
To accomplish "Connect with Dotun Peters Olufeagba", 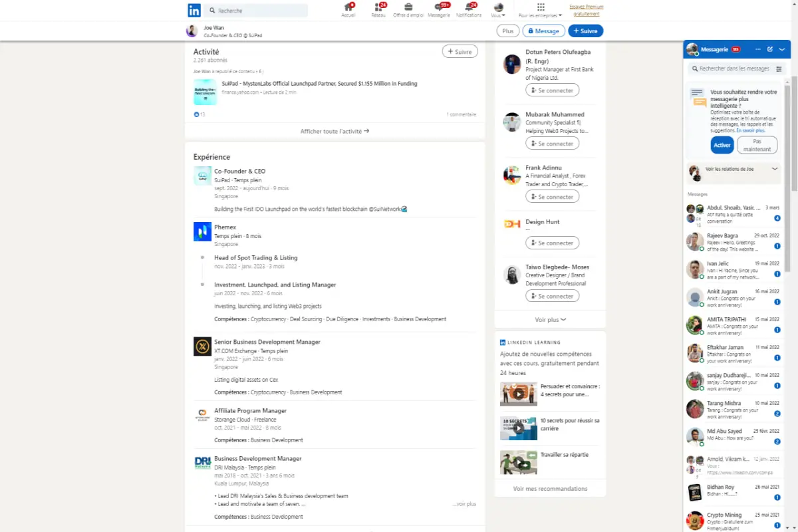I will pos(552,90).
